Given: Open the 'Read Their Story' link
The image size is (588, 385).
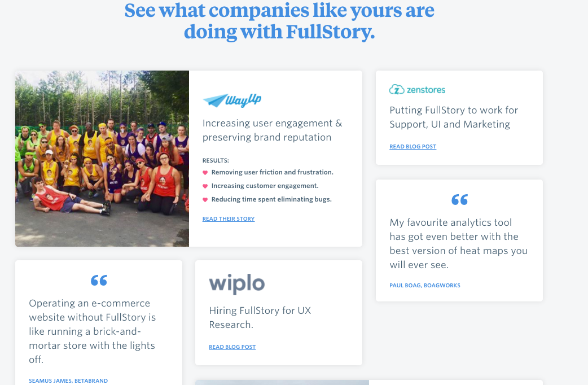Looking at the screenshot, I should click(x=229, y=219).
